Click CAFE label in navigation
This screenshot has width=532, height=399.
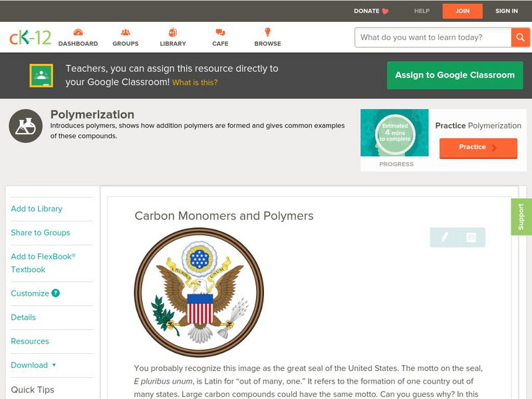pos(220,44)
